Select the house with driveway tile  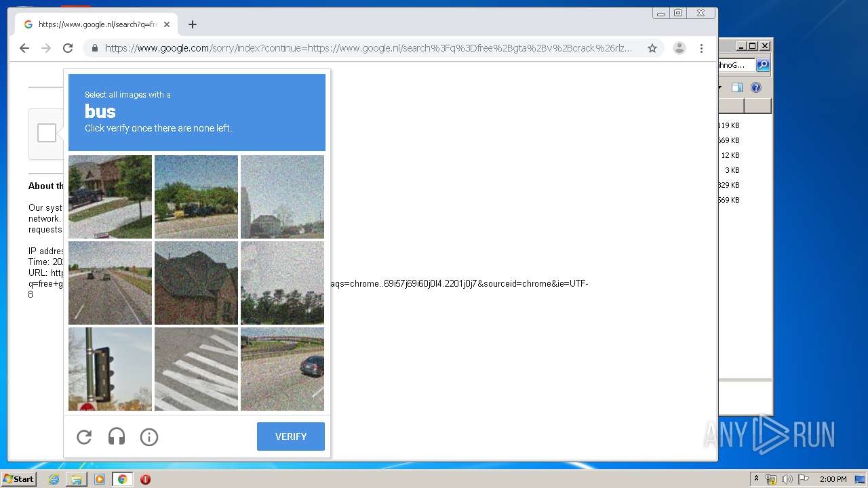pyautogui.click(x=110, y=197)
